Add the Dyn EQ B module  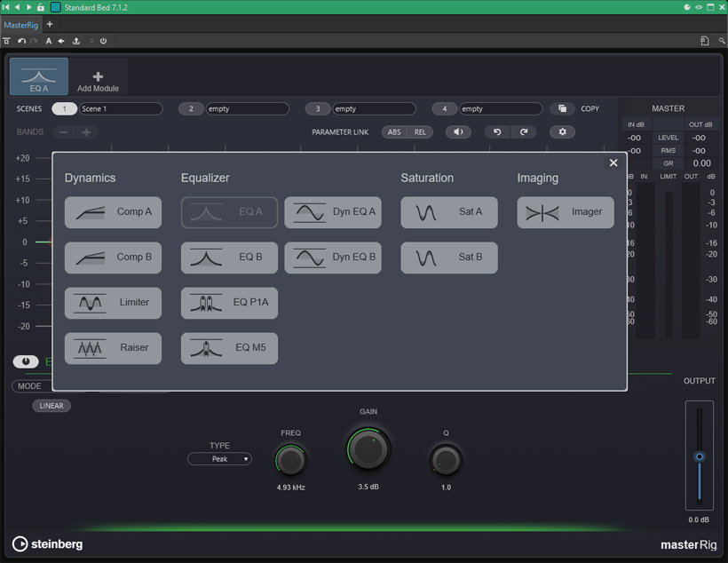[x=333, y=258]
